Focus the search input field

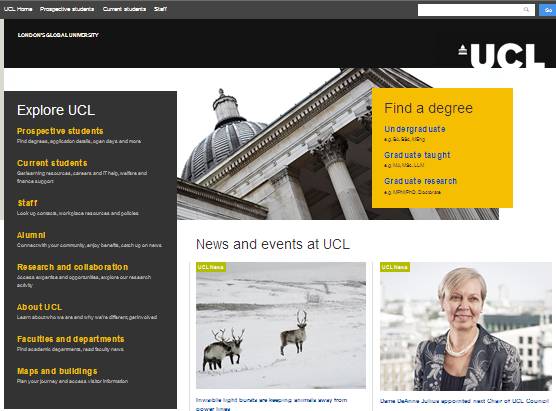point(476,10)
